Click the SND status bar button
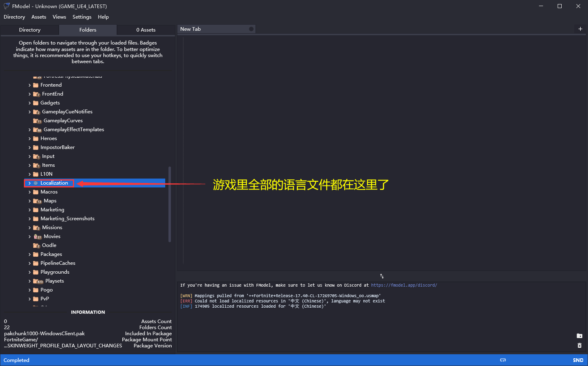Viewport: 588px width, 366px height. pyautogui.click(x=578, y=360)
